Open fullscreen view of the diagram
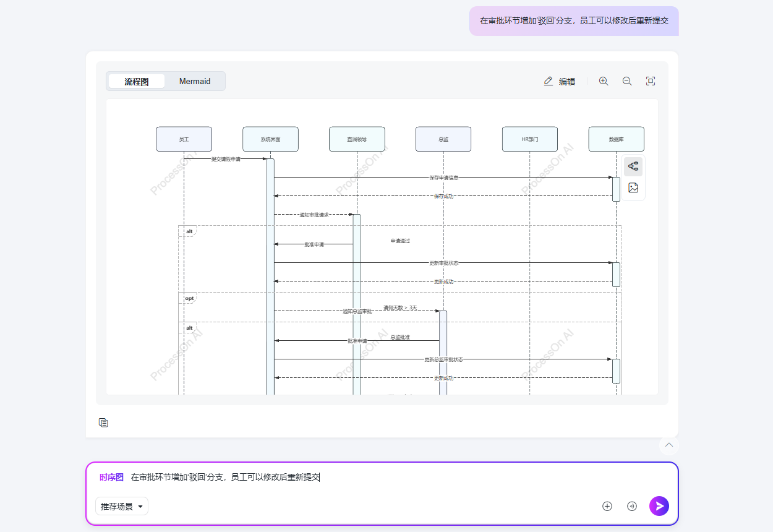The height and width of the screenshot is (532, 773). (651, 81)
